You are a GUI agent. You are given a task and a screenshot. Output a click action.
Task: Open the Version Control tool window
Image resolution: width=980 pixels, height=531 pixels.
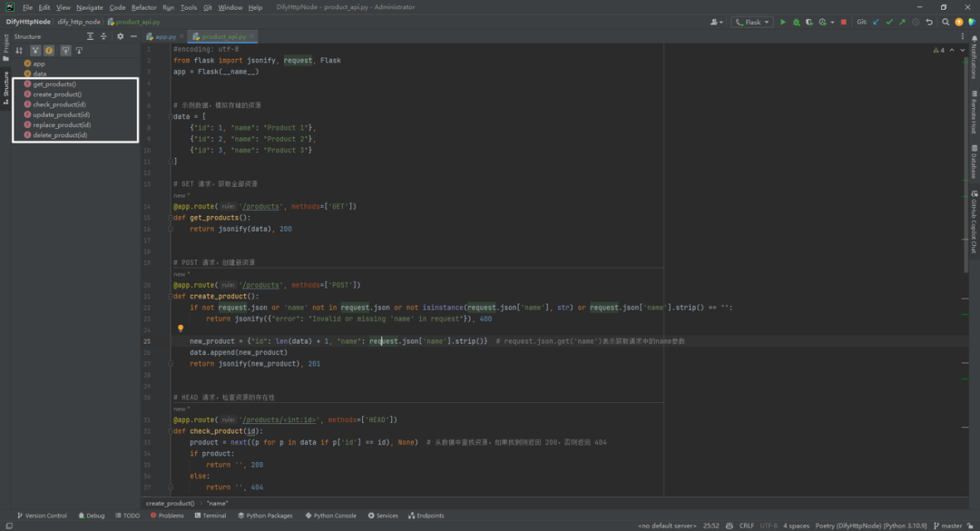(42, 516)
